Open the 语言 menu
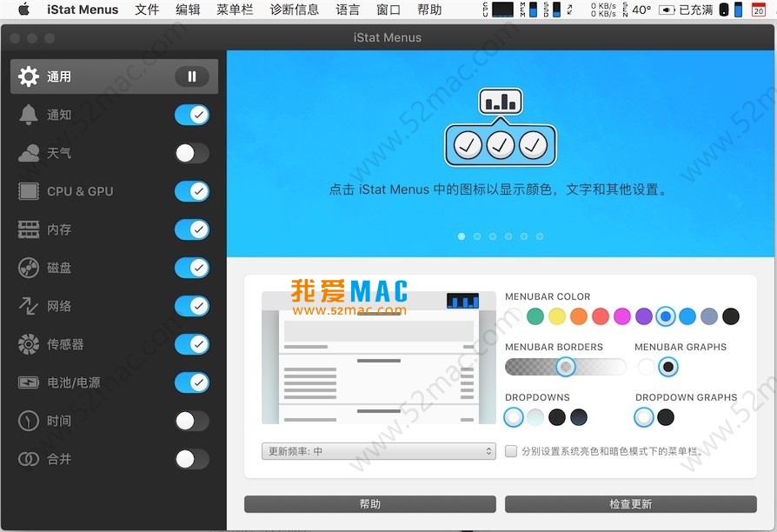 (348, 10)
